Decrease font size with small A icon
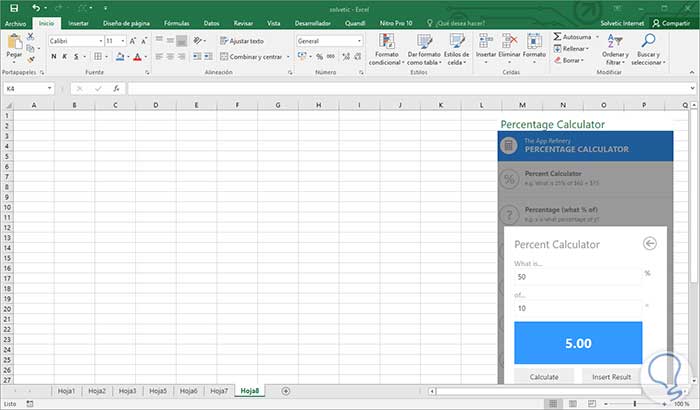 (144, 41)
